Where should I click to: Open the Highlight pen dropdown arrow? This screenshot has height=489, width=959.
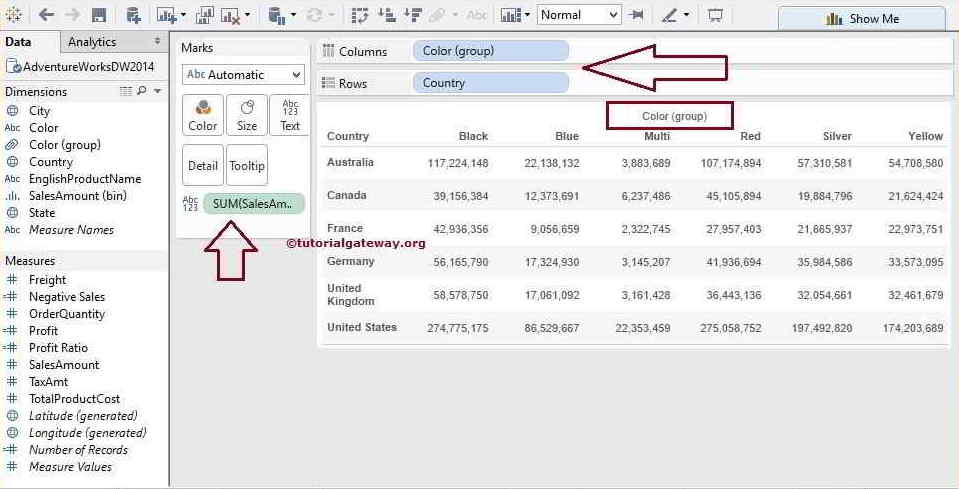[x=686, y=15]
